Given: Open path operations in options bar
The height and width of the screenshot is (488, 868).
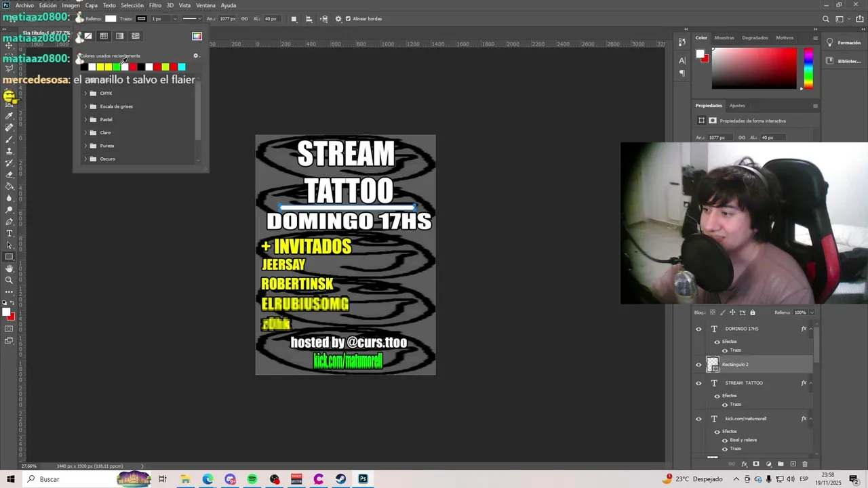Looking at the screenshot, I should (x=294, y=19).
